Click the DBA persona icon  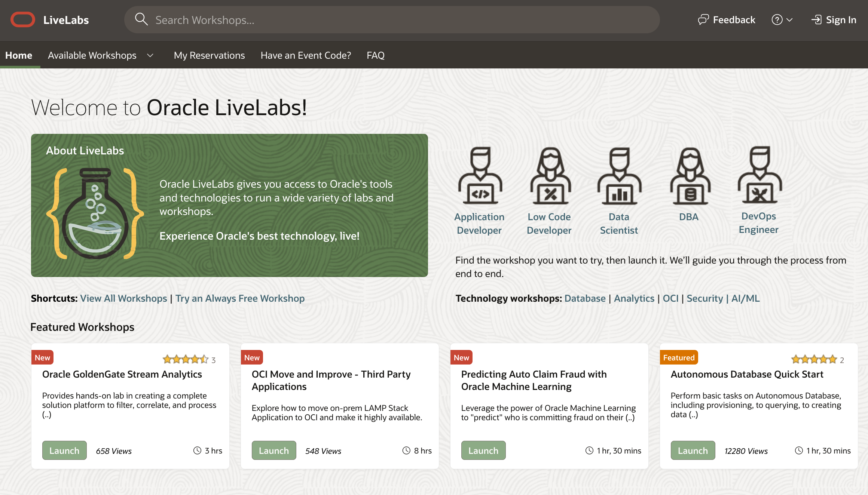(x=690, y=175)
